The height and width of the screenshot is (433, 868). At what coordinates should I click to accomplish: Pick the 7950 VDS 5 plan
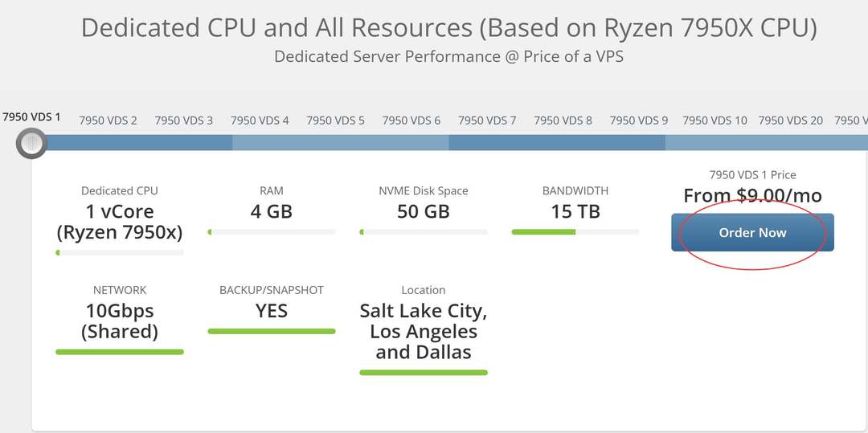coord(335,121)
